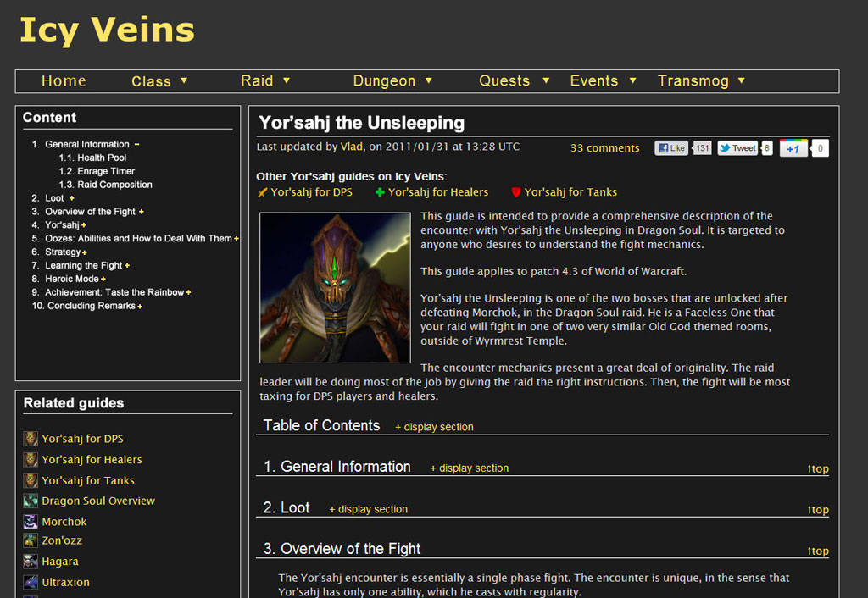Go to 1.1. Health Pool in Content
This screenshot has width=868, height=598.
coord(92,158)
